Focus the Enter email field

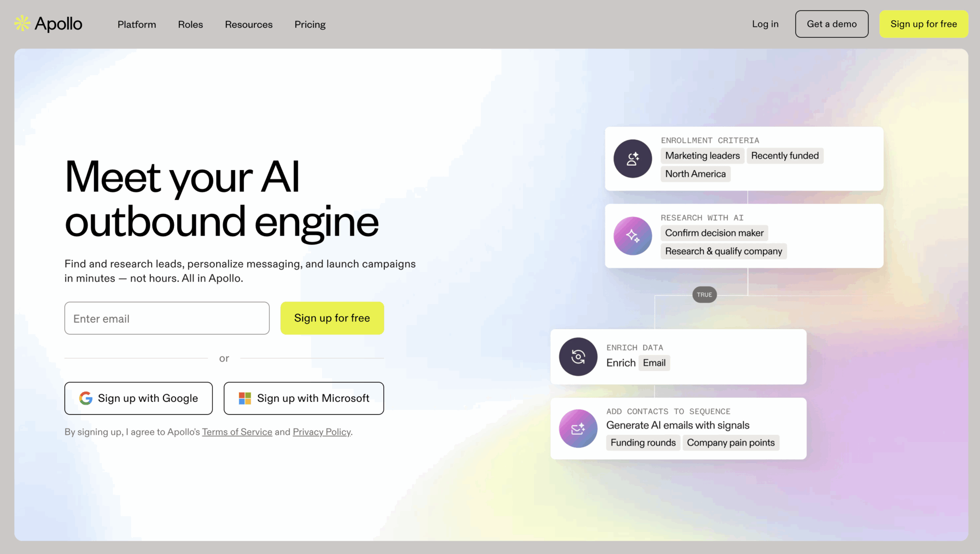click(x=167, y=318)
